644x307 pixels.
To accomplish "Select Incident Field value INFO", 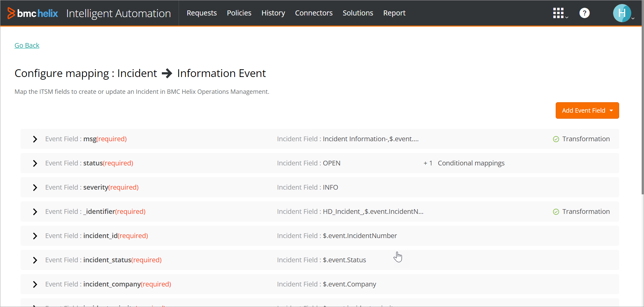I will pos(330,187).
